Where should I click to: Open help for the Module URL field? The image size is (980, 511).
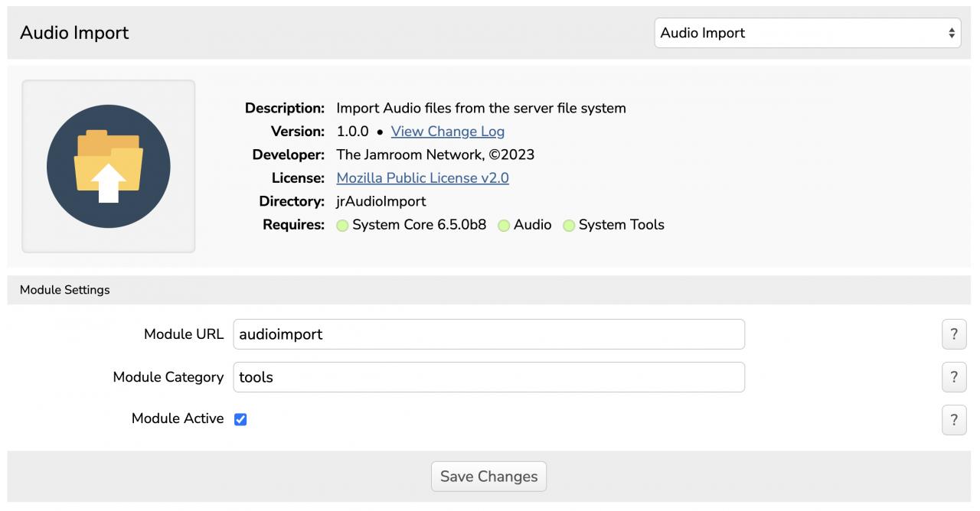[953, 334]
